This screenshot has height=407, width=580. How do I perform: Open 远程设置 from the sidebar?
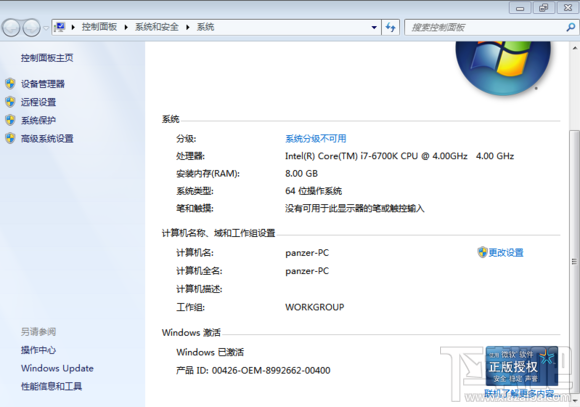pyautogui.click(x=38, y=102)
